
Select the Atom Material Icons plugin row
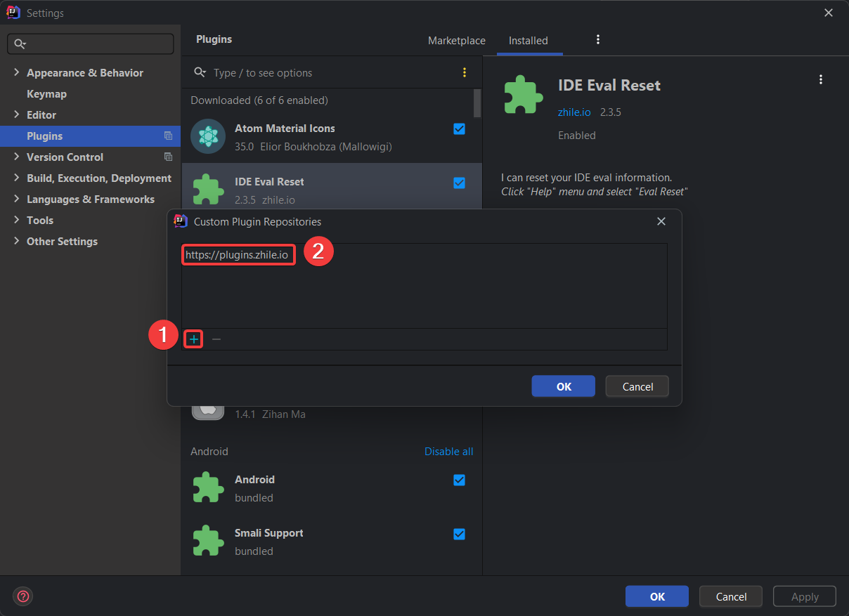332,137
